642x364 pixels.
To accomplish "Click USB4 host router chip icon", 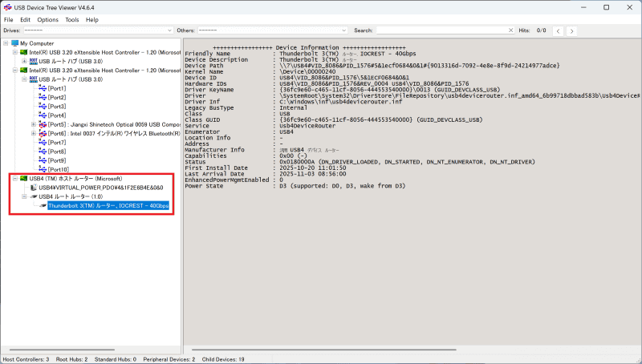I will click(x=24, y=178).
